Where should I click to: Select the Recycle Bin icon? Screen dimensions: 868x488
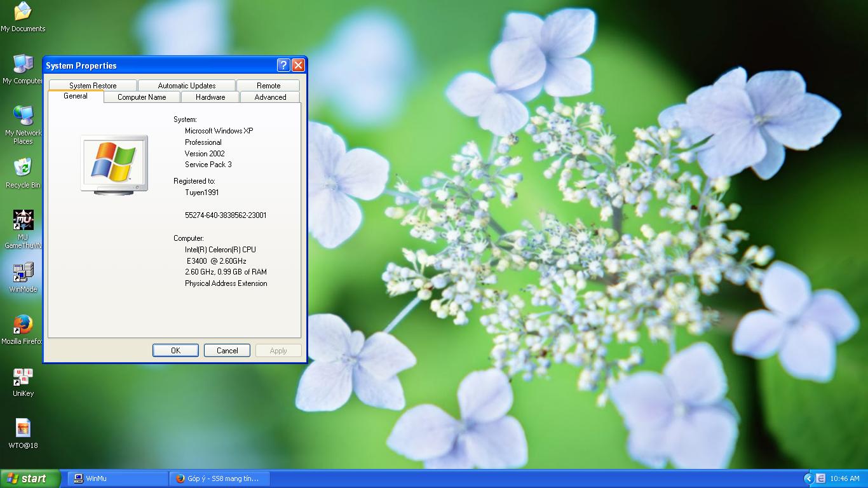click(x=23, y=173)
